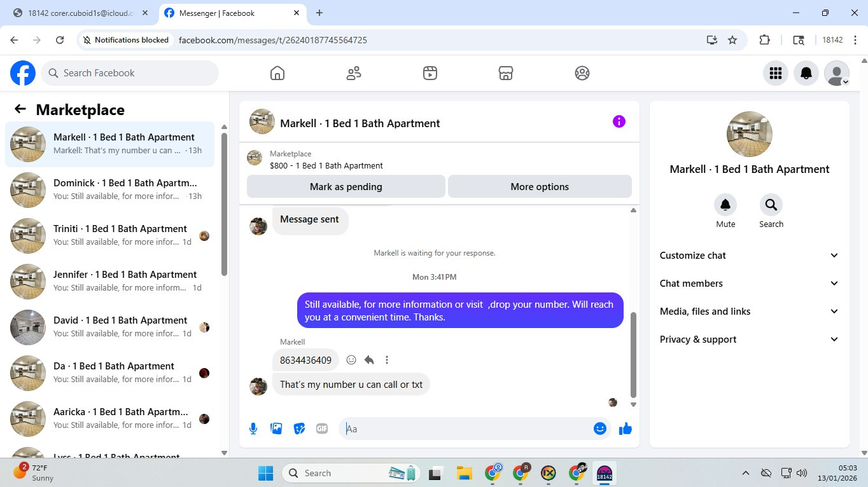Click "That's my number u can call or txt"
Image resolution: width=868 pixels, height=487 pixels.
(x=351, y=384)
